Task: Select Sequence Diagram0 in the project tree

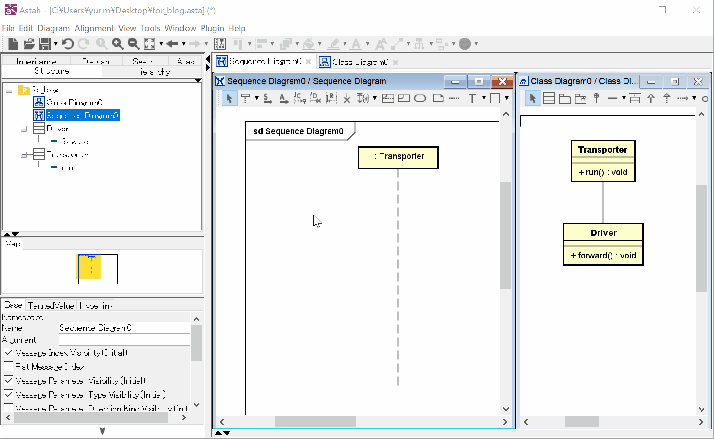Action: pyautogui.click(x=82, y=116)
